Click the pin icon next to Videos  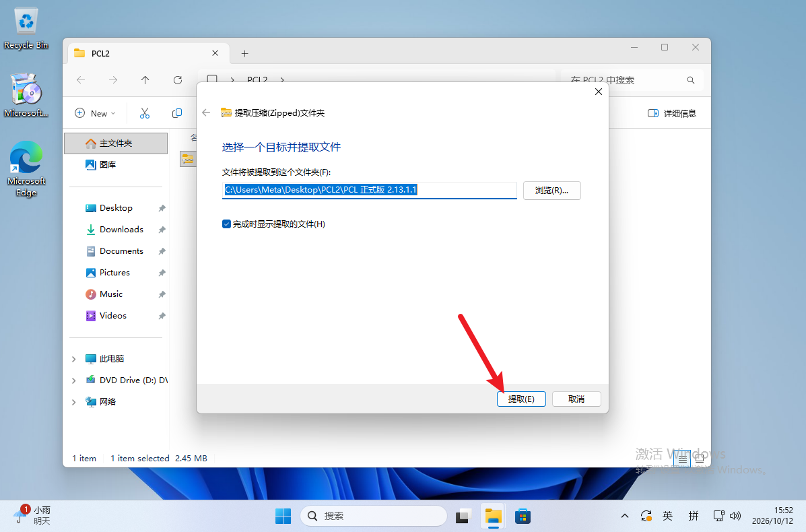tap(162, 316)
